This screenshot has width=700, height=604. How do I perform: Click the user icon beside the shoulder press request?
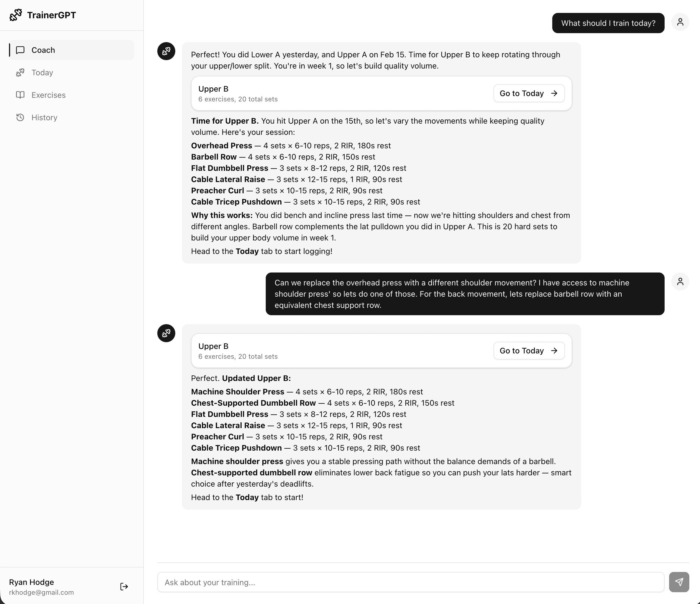point(681,281)
